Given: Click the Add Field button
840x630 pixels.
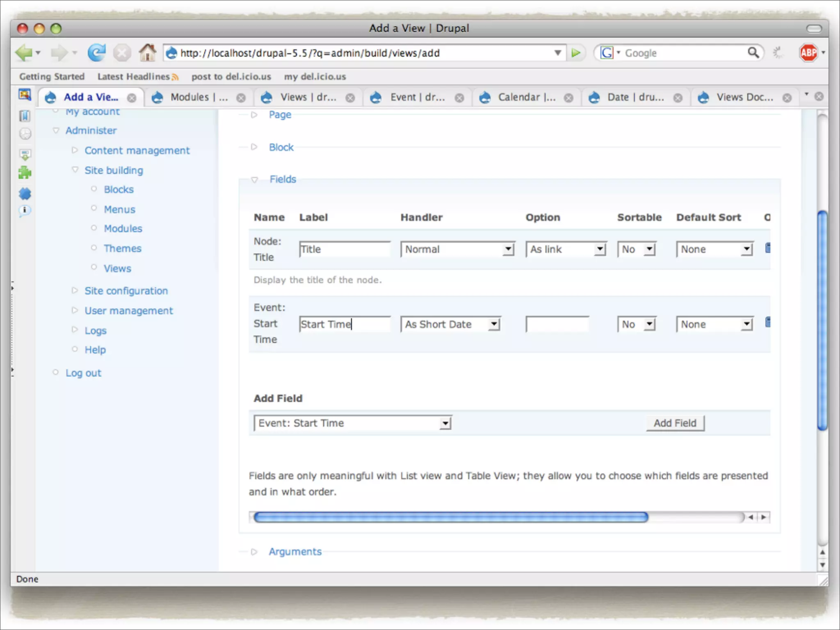Looking at the screenshot, I should tap(675, 423).
